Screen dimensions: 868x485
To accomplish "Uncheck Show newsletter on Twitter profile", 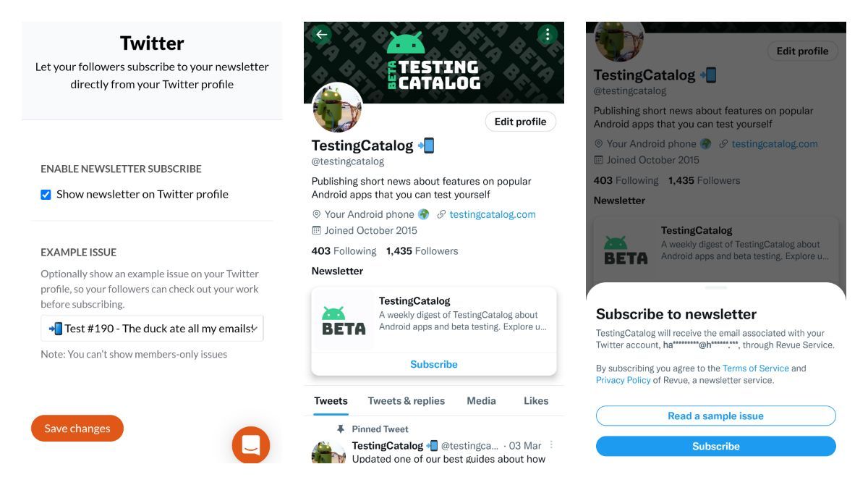I will [x=45, y=195].
